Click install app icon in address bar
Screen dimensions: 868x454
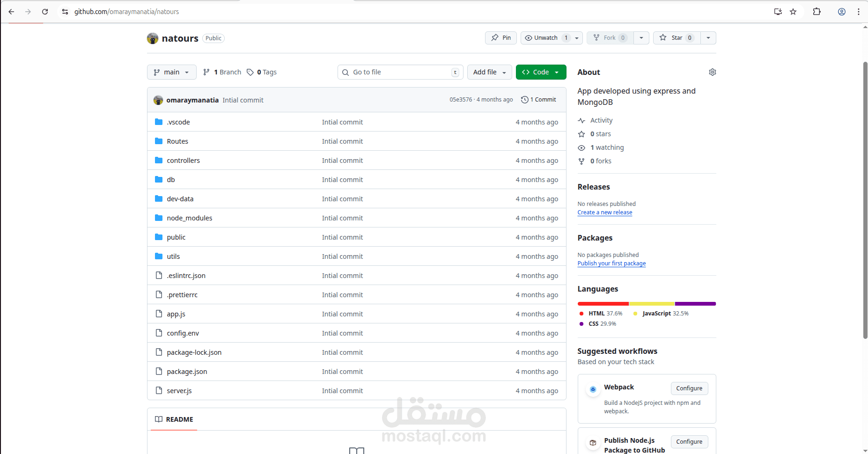(778, 12)
